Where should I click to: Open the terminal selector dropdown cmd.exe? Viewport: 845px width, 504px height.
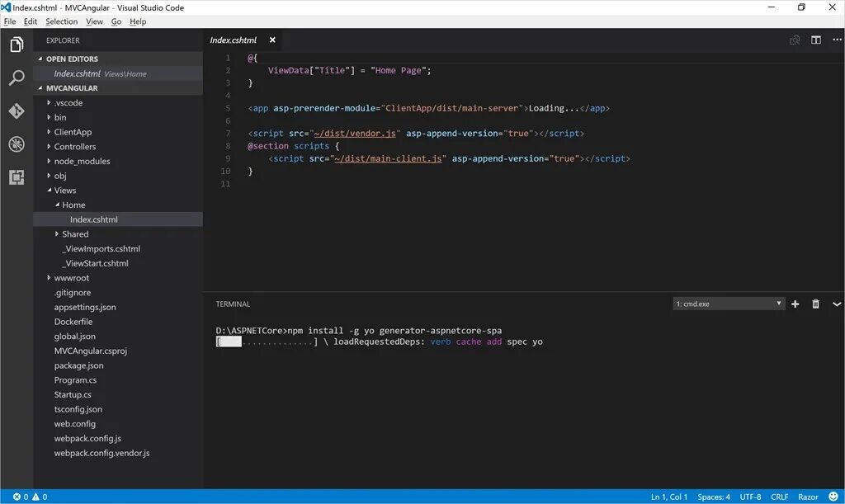729,304
